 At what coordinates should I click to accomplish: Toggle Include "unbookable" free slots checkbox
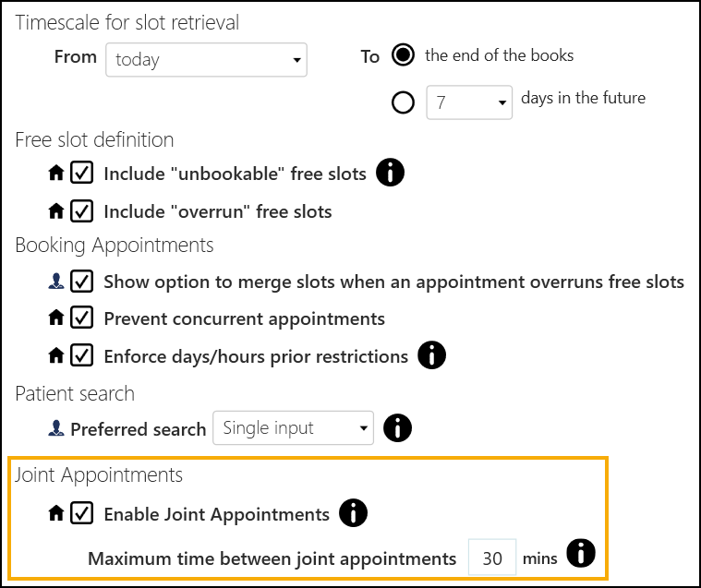(x=82, y=173)
